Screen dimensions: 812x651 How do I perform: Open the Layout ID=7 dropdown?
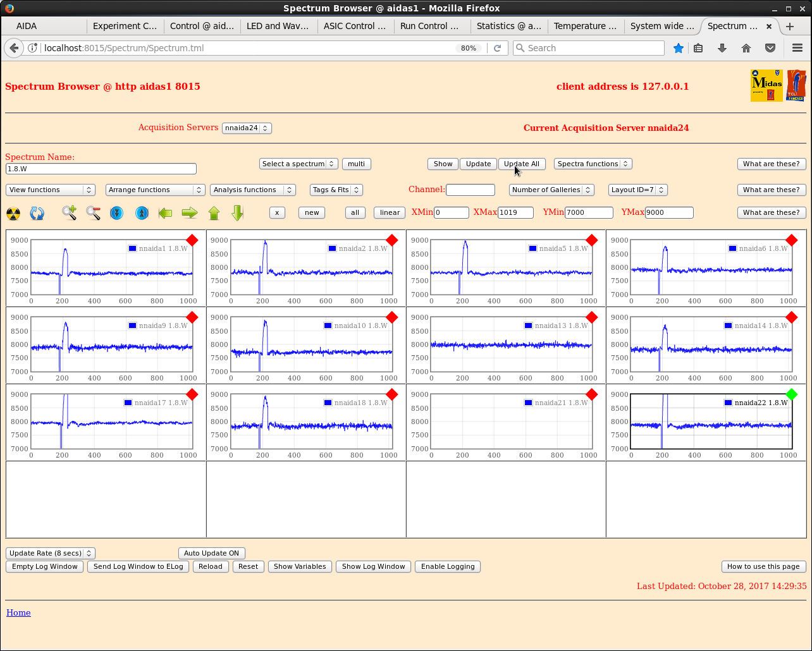(x=638, y=190)
